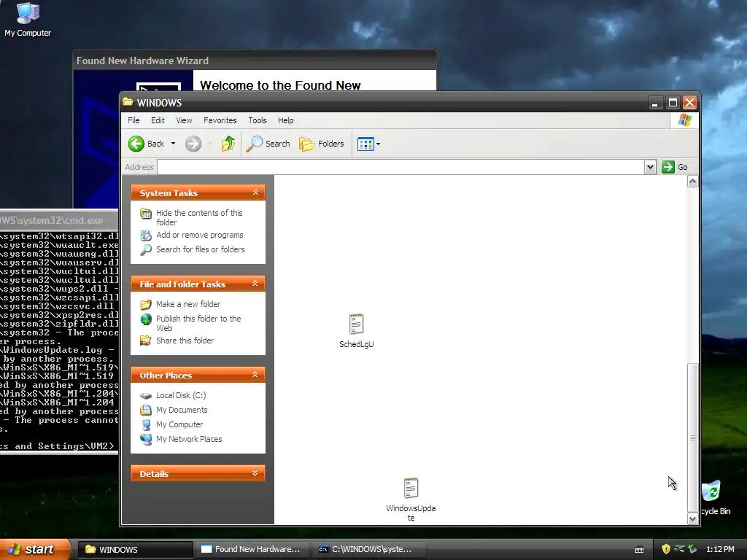
Task: Go up one folder level icon
Action: point(228,144)
